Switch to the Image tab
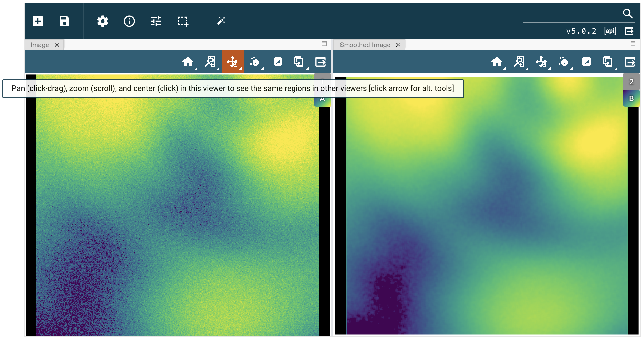The image size is (644, 339). pos(40,45)
